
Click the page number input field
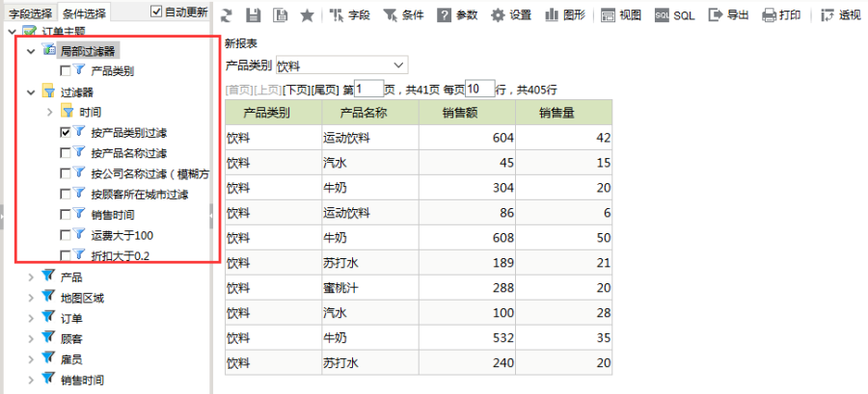point(368,89)
